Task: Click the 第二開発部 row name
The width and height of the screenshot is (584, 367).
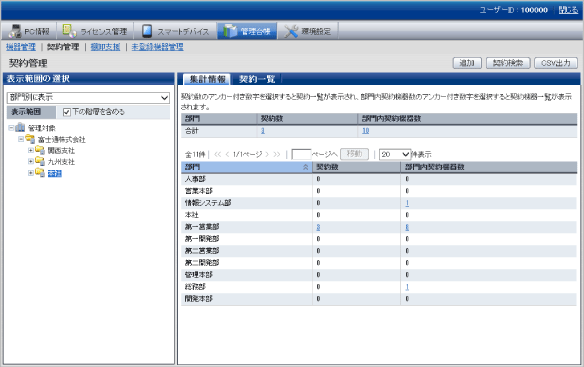Action: pyautogui.click(x=202, y=263)
